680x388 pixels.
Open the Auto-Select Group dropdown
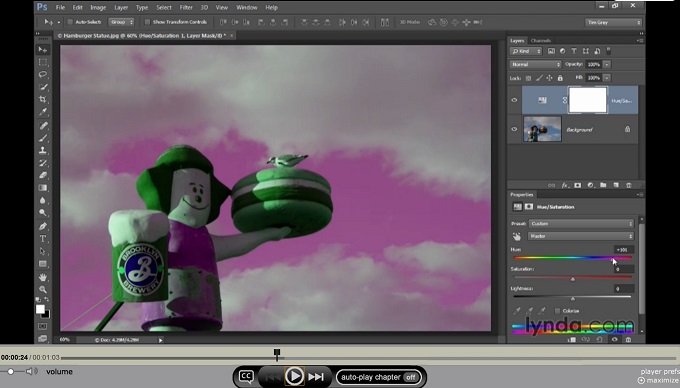pyautogui.click(x=121, y=22)
